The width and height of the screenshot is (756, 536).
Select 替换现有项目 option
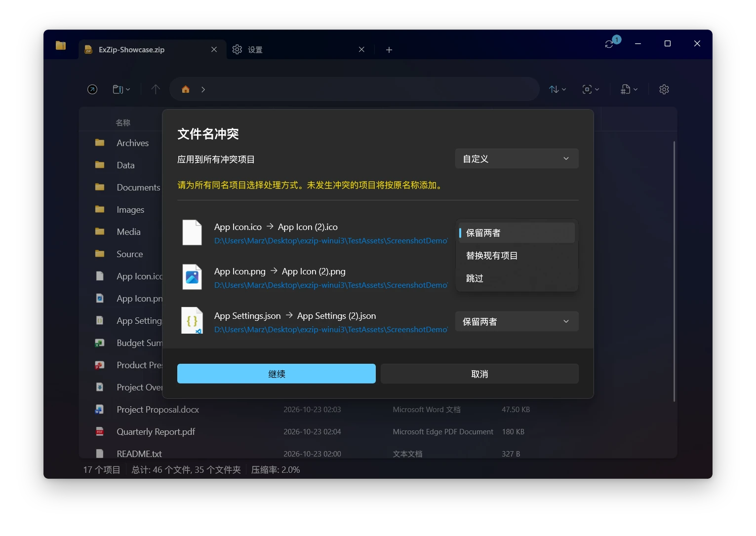coord(517,255)
